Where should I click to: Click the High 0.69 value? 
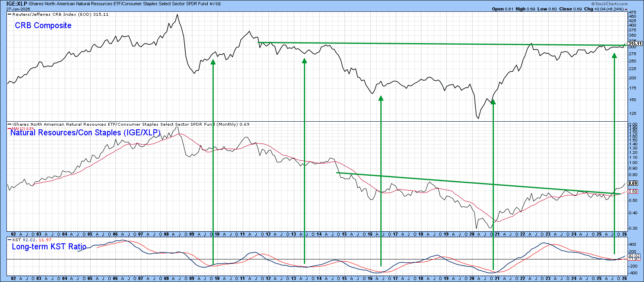point(526,9)
